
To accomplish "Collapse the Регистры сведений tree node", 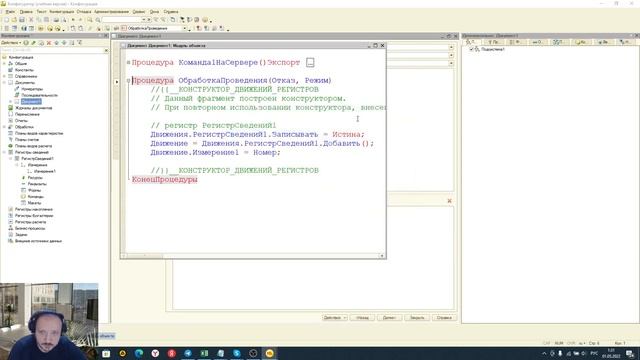I will (x=4, y=152).
